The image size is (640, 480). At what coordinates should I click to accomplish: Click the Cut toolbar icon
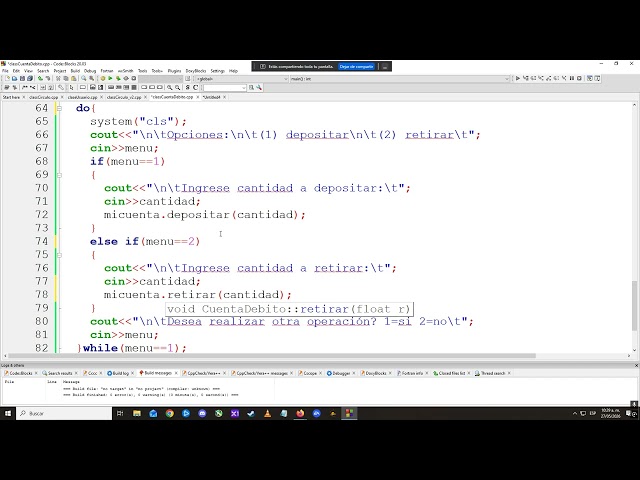[58, 78]
